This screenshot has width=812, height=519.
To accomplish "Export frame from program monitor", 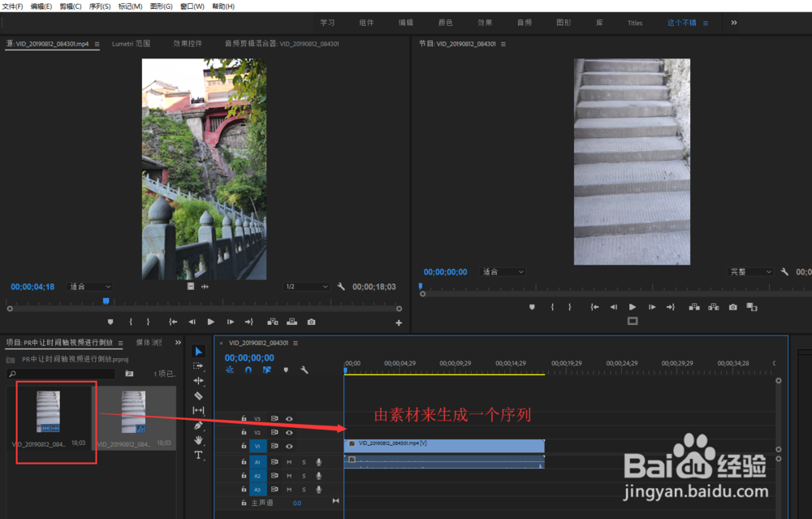I will click(x=732, y=307).
